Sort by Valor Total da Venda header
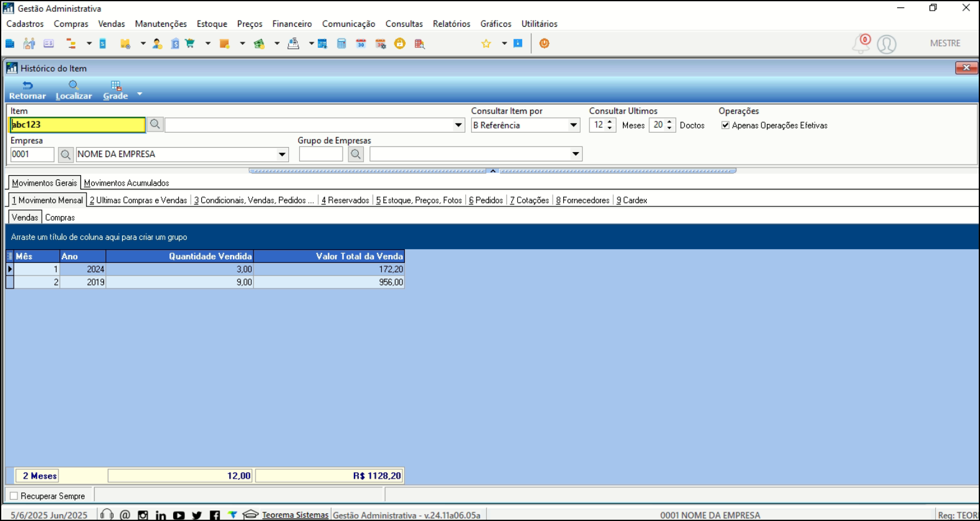The height and width of the screenshot is (521, 980). [x=330, y=256]
